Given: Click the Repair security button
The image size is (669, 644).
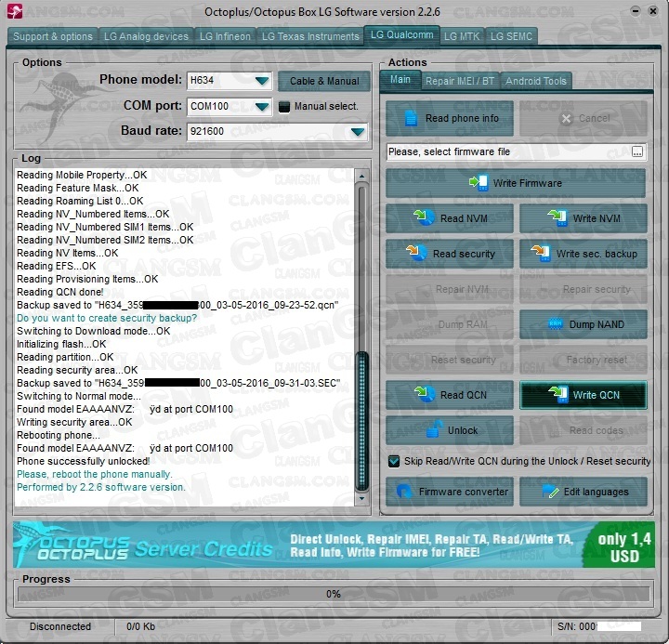Looking at the screenshot, I should 584,289.
